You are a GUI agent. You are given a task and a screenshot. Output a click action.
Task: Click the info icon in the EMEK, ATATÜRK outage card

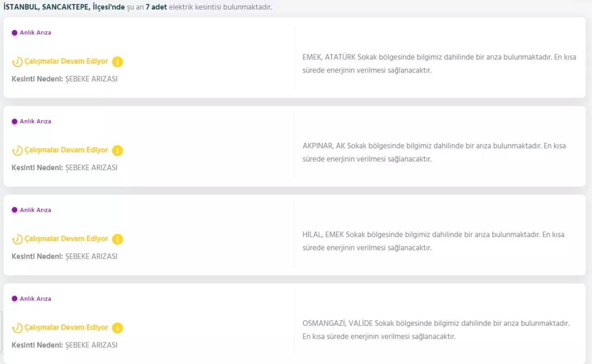tap(117, 61)
